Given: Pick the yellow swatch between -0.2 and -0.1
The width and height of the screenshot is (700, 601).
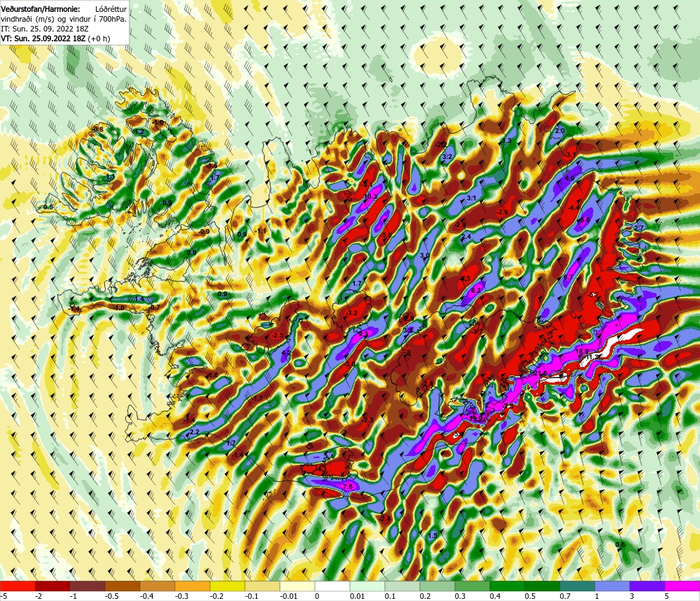Looking at the screenshot, I should click(227, 586).
